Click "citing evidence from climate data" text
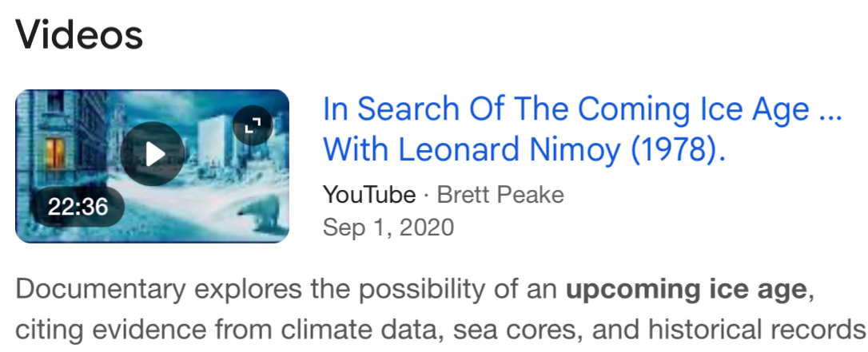868x352 pixels. pos(204,329)
